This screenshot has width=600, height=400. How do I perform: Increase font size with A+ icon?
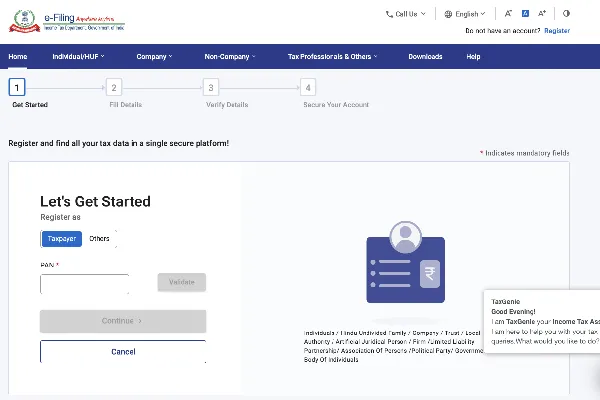click(542, 14)
